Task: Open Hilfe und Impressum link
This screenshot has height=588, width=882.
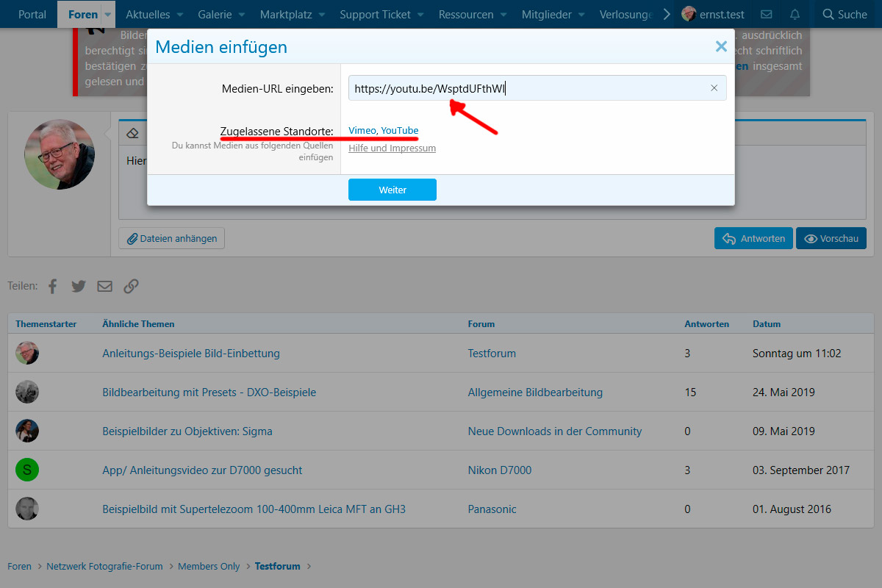Action: coord(392,148)
